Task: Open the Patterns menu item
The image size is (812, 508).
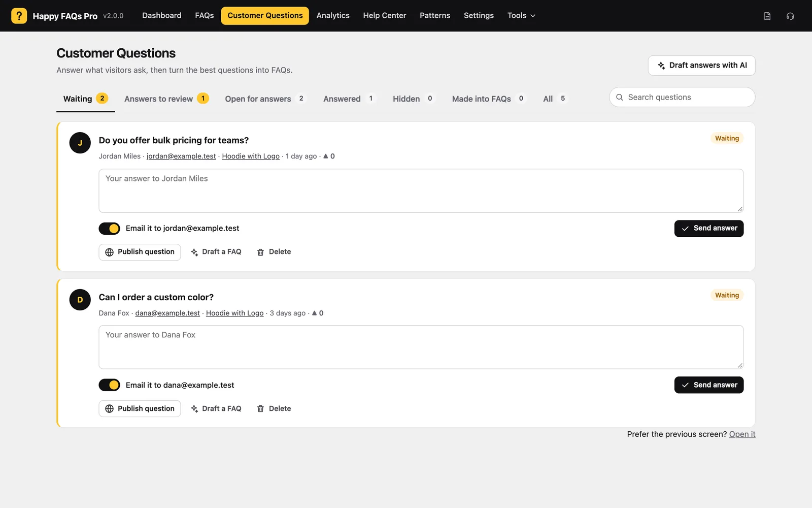Action: [x=435, y=16]
